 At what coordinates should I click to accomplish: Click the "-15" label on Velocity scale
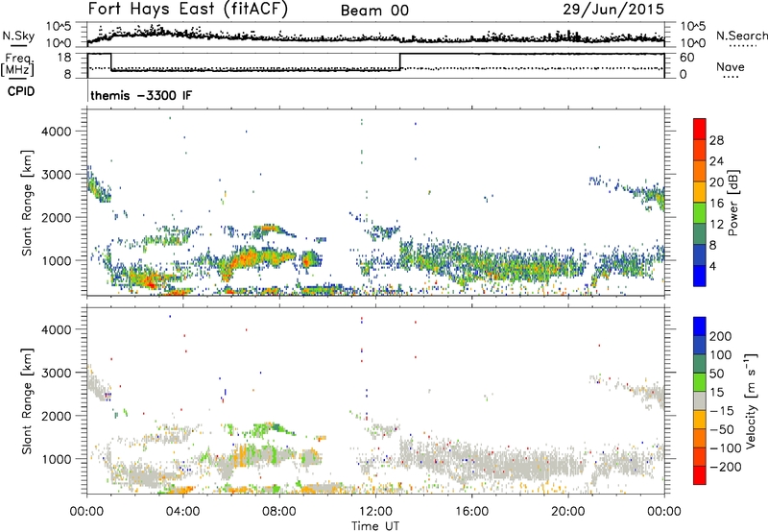click(x=721, y=410)
